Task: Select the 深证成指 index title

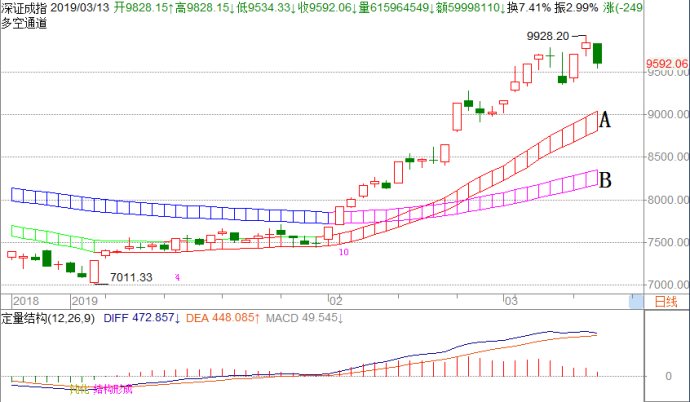Action: (x=24, y=7)
